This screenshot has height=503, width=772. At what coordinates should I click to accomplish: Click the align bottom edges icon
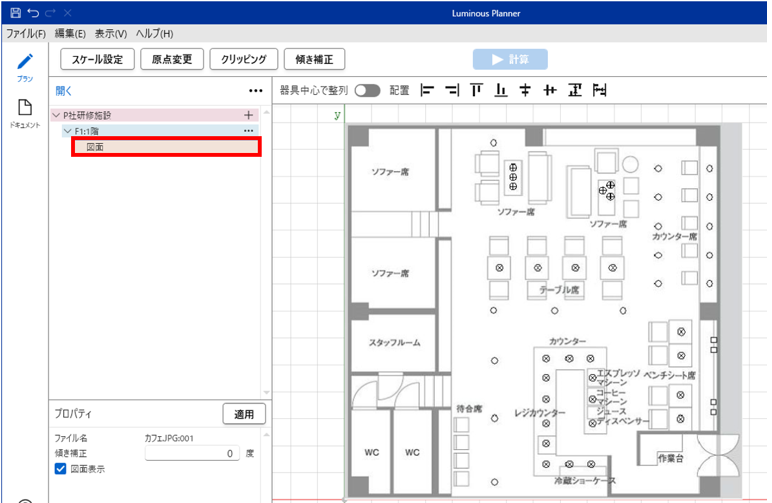coord(500,90)
